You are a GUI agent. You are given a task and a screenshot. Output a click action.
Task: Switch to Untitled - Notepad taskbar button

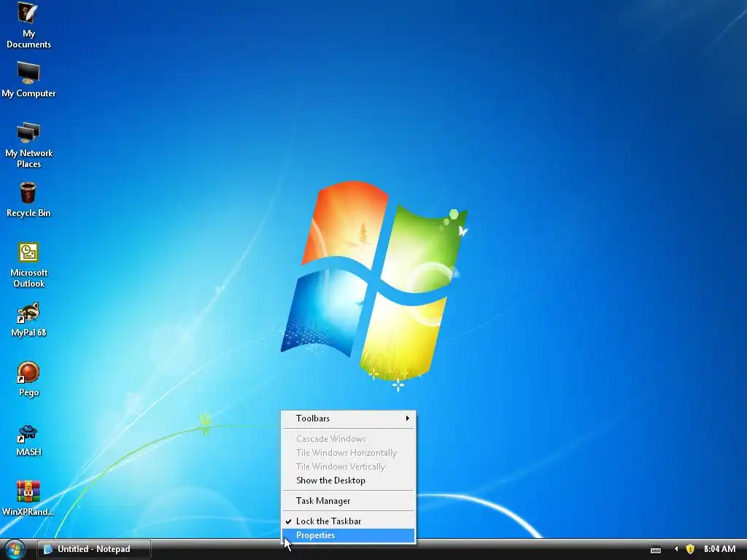(94, 549)
